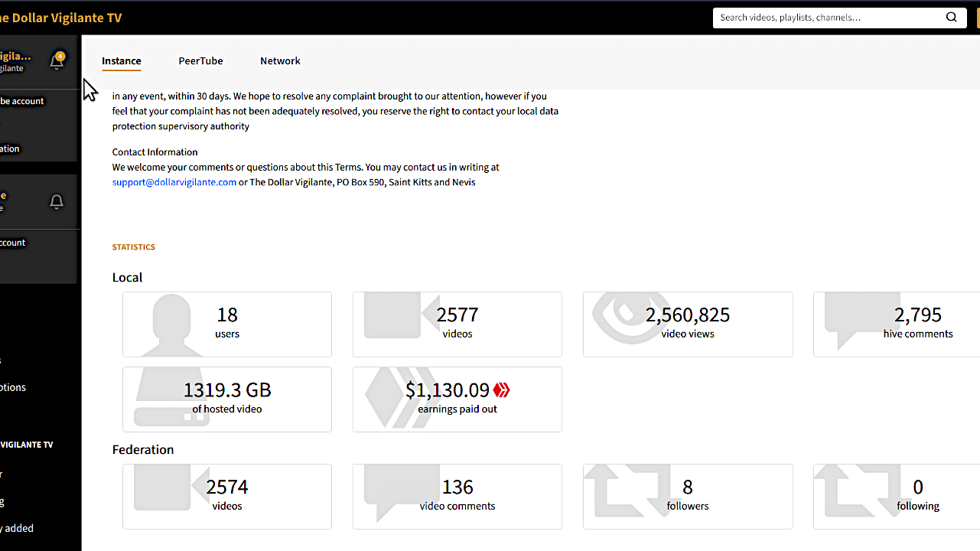Open the sidebar 'be account' item
Viewport: 980px width, 551px height.
point(22,101)
